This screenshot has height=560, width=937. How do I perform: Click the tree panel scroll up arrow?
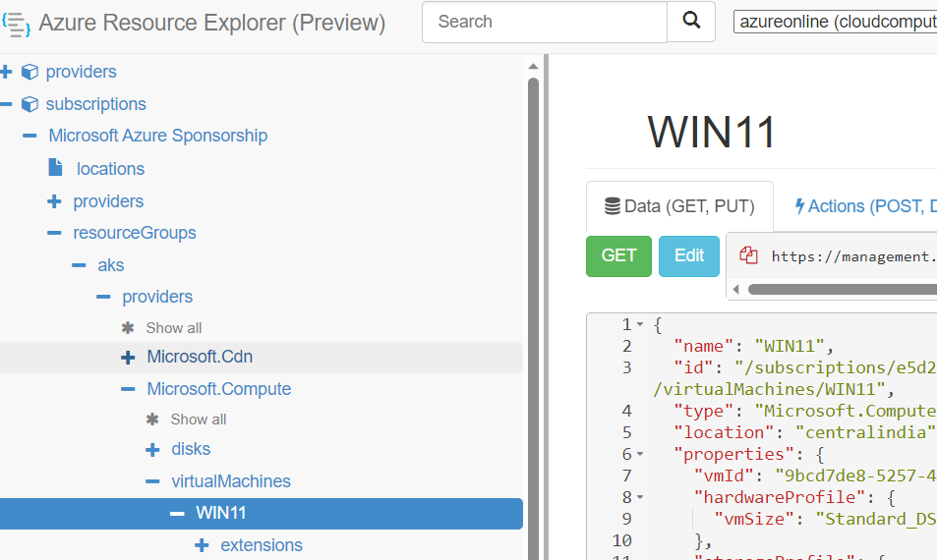point(533,66)
